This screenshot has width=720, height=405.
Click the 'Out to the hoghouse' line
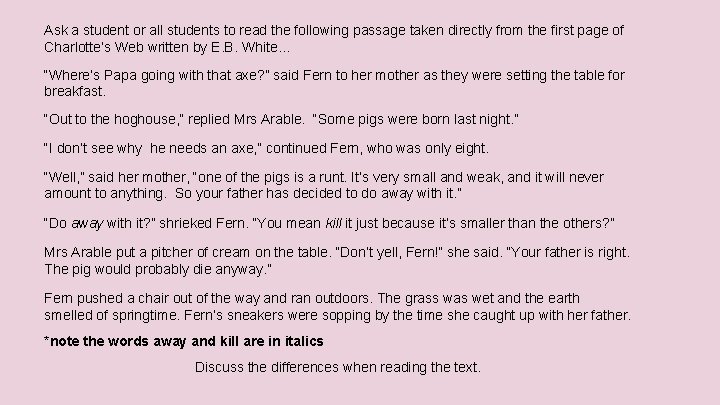coord(281,119)
